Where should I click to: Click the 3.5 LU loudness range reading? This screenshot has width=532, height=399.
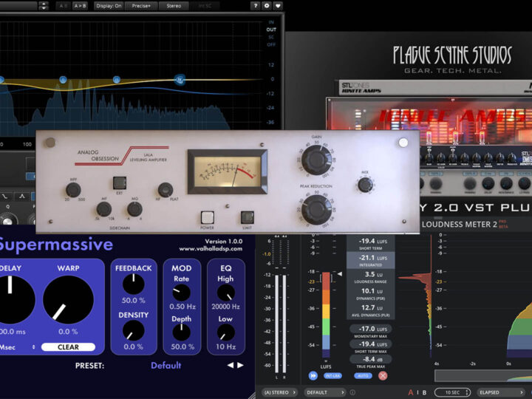(x=370, y=277)
